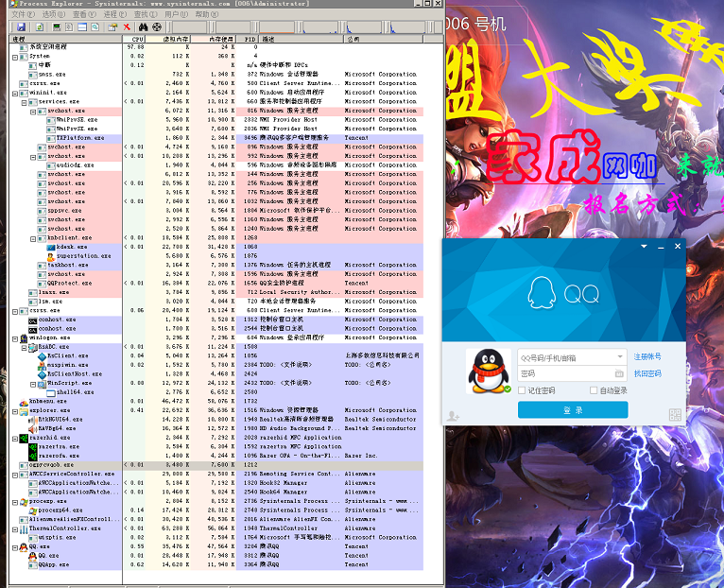Image resolution: width=724 pixels, height=588 pixels.
Task: Select the QQApp.exe process row
Action: pyautogui.click(x=216, y=565)
